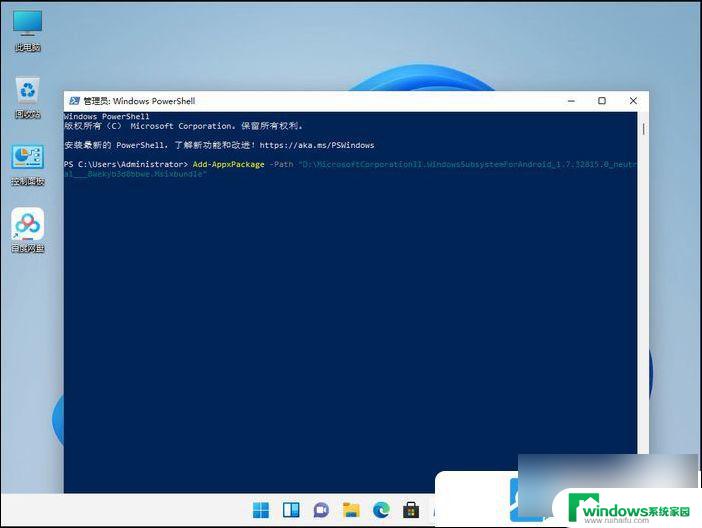
Task: Click the PowerShell title bar icon
Action: [74, 101]
